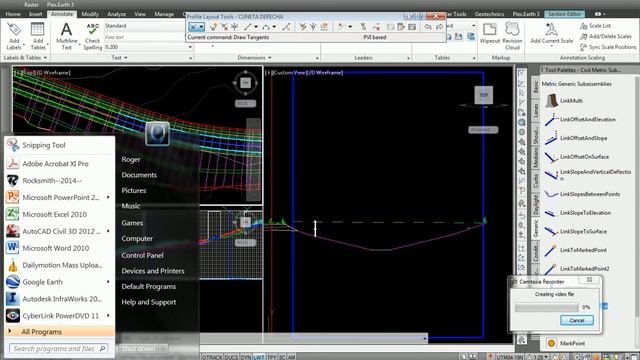
Task: Toggle OTRACK in the status bar
Action: 212,357
